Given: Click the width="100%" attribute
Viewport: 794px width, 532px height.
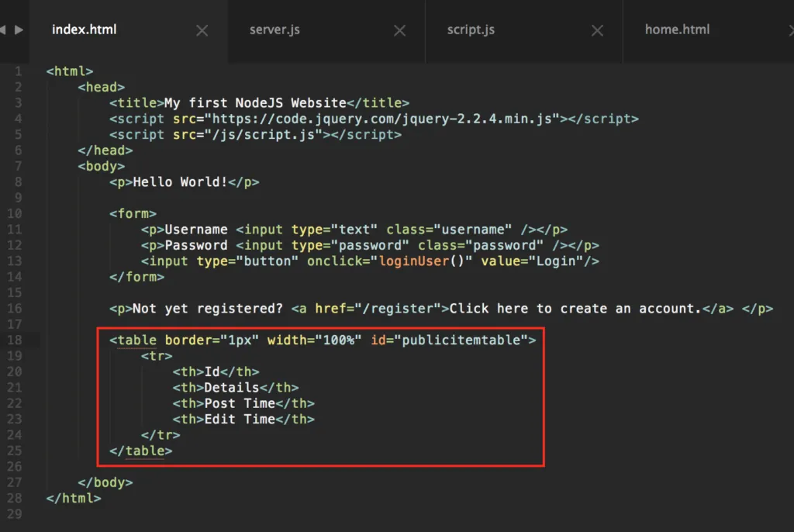Looking at the screenshot, I should (x=315, y=340).
